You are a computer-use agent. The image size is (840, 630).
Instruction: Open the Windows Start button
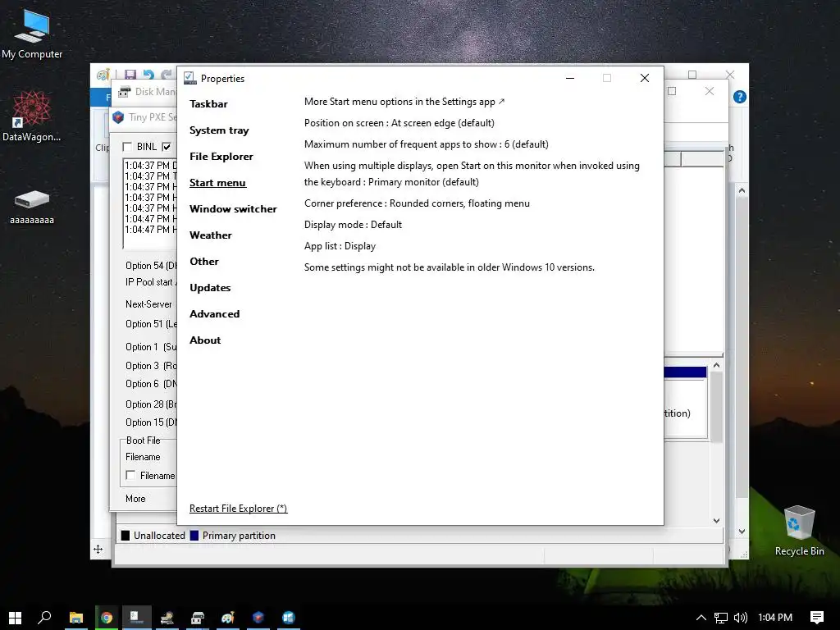coord(15,618)
